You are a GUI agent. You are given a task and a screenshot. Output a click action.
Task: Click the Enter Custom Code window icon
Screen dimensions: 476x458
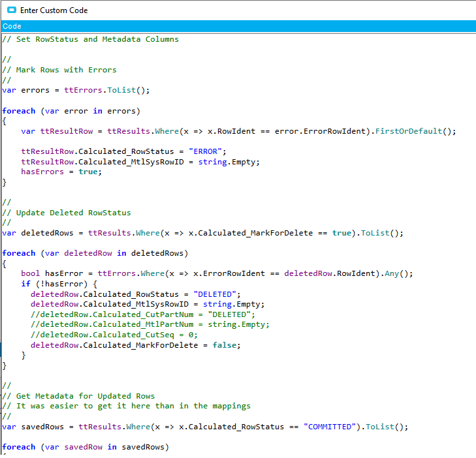(x=12, y=10)
